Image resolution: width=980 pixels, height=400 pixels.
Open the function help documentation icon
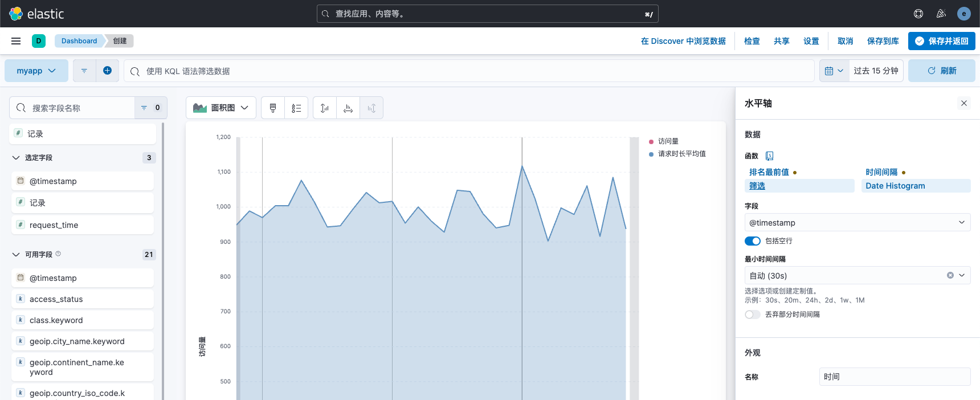pos(770,156)
